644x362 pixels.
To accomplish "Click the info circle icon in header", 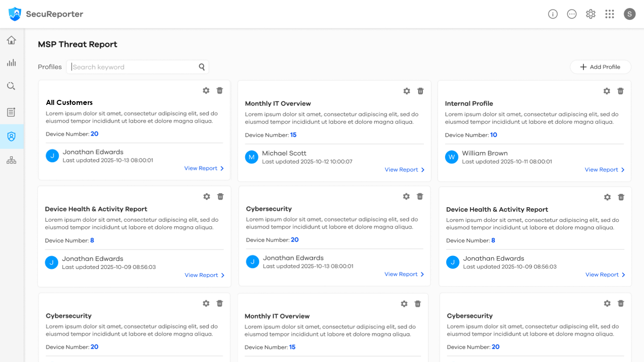I will pyautogui.click(x=553, y=14).
